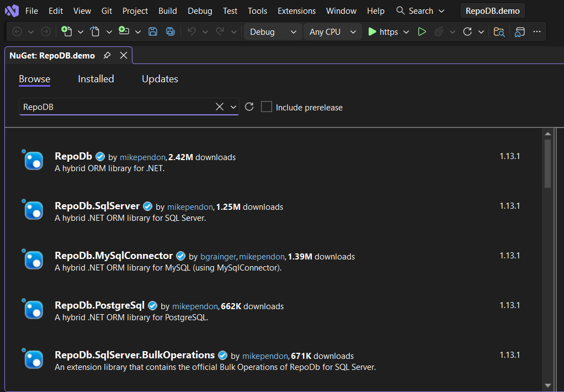Click the New Item toolbar icon
Viewport: 564px width, 392px height.
tap(67, 32)
